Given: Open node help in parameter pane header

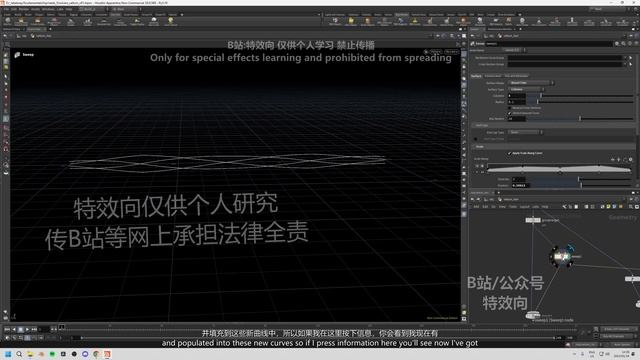Looking at the screenshot, I should 636,43.
